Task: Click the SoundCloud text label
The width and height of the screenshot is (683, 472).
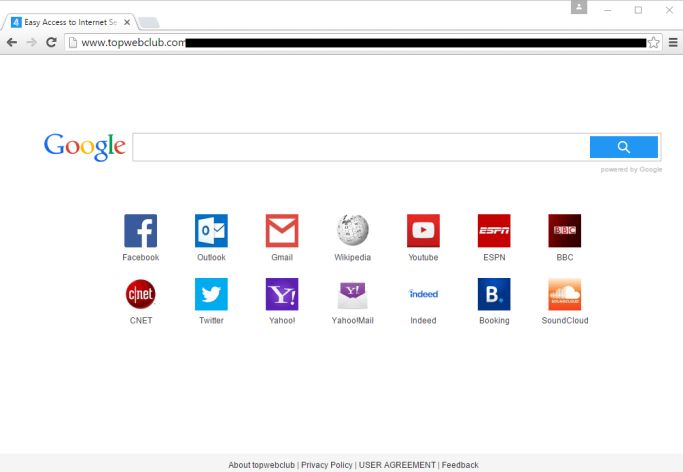Action: point(565,320)
